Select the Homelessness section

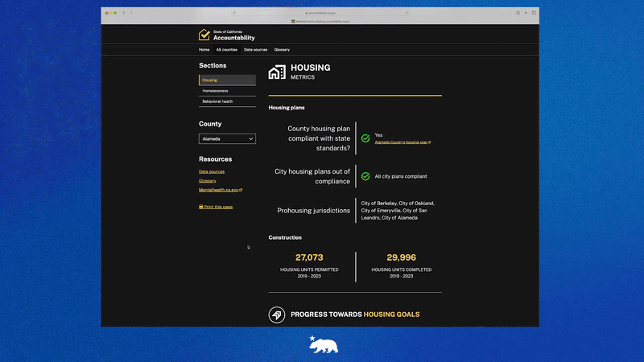pos(215,91)
